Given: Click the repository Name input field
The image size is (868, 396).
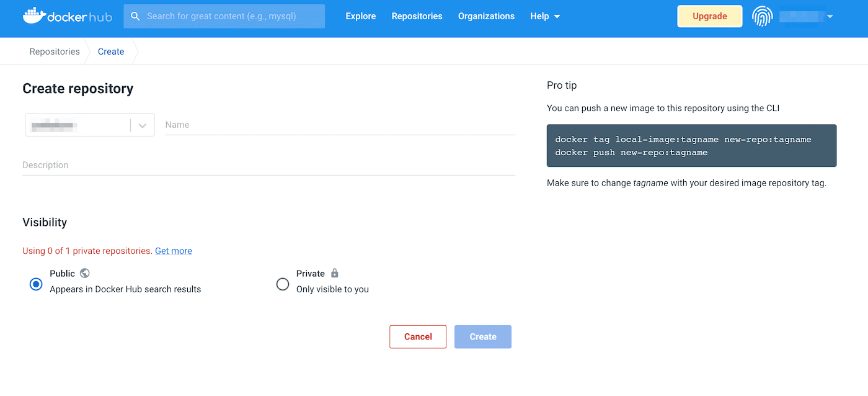Looking at the screenshot, I should 340,124.
